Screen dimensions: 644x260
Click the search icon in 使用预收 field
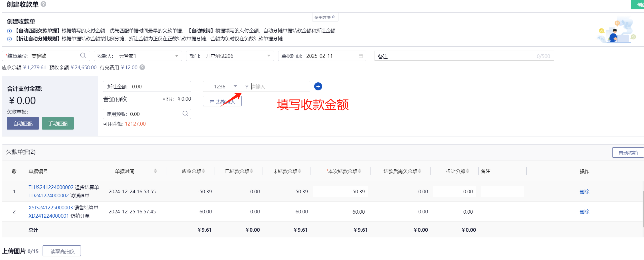[185, 114]
